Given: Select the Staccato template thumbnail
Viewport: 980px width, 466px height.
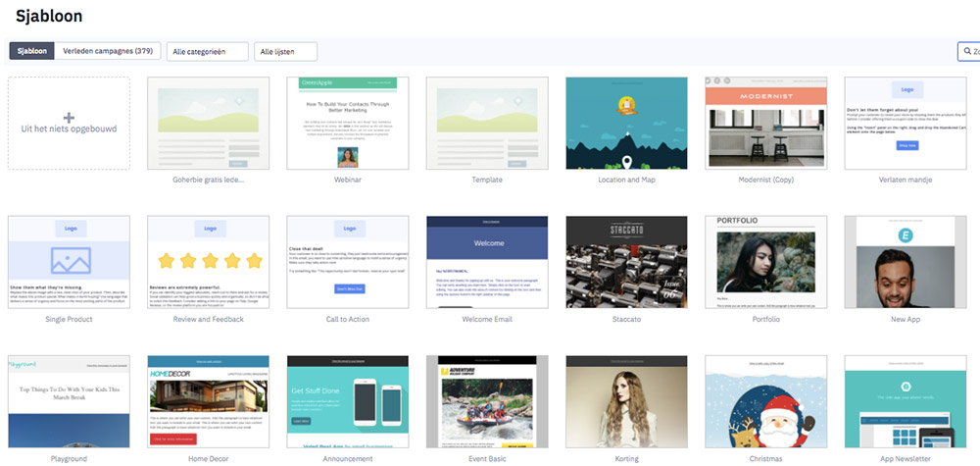Looking at the screenshot, I should (627, 262).
